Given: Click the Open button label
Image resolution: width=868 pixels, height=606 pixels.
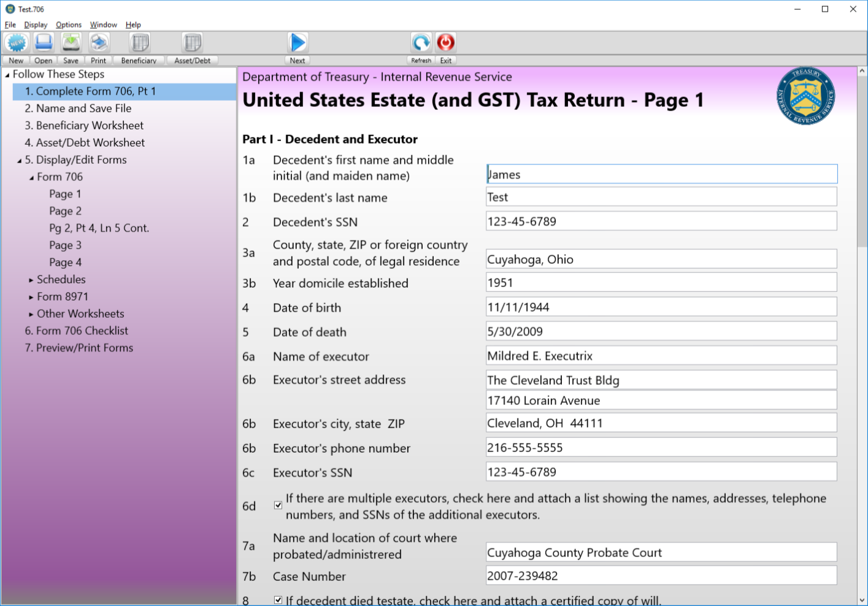Looking at the screenshot, I should [44, 61].
